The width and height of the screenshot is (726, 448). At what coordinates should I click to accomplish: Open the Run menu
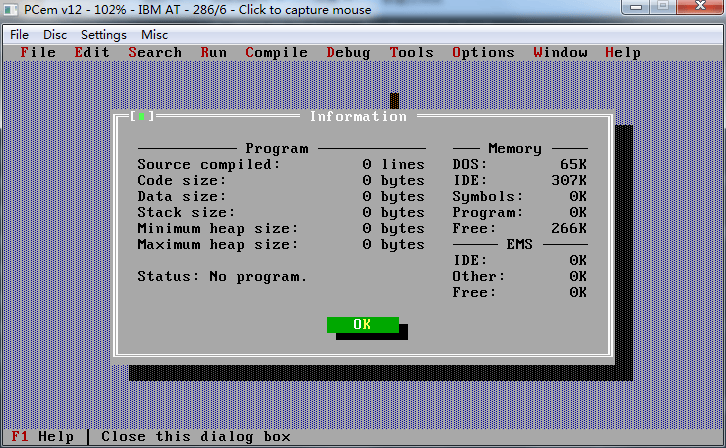tap(213, 53)
